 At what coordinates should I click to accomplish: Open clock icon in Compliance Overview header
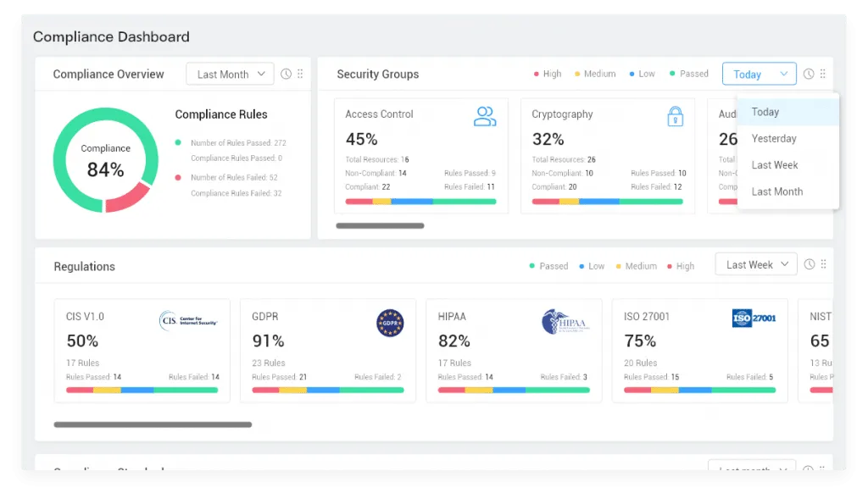coord(286,75)
